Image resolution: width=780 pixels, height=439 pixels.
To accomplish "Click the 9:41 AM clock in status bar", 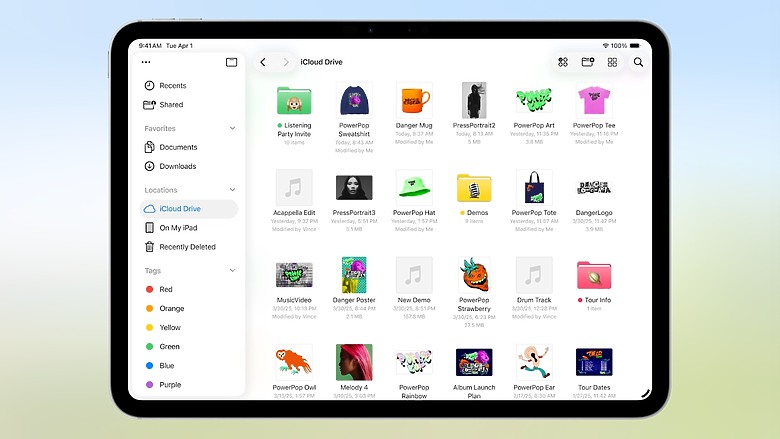I will click(150, 46).
